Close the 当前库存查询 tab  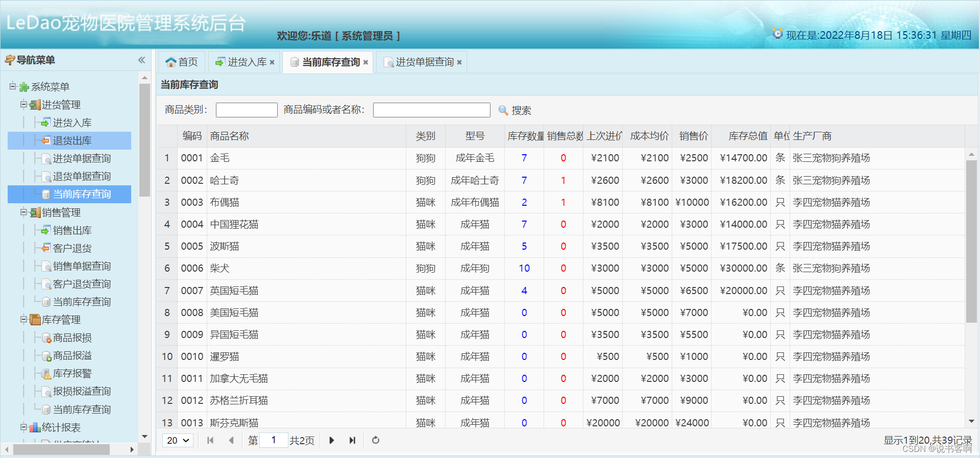pyautogui.click(x=365, y=62)
